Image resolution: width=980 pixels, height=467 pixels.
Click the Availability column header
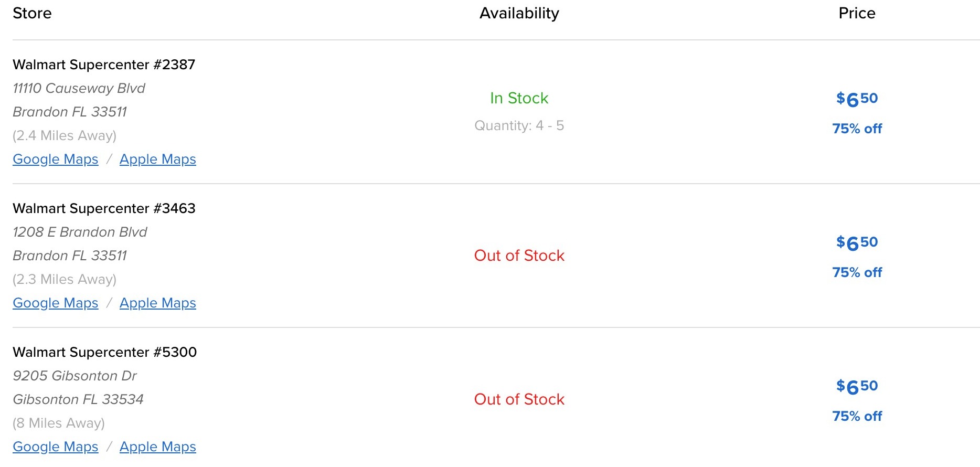(519, 13)
